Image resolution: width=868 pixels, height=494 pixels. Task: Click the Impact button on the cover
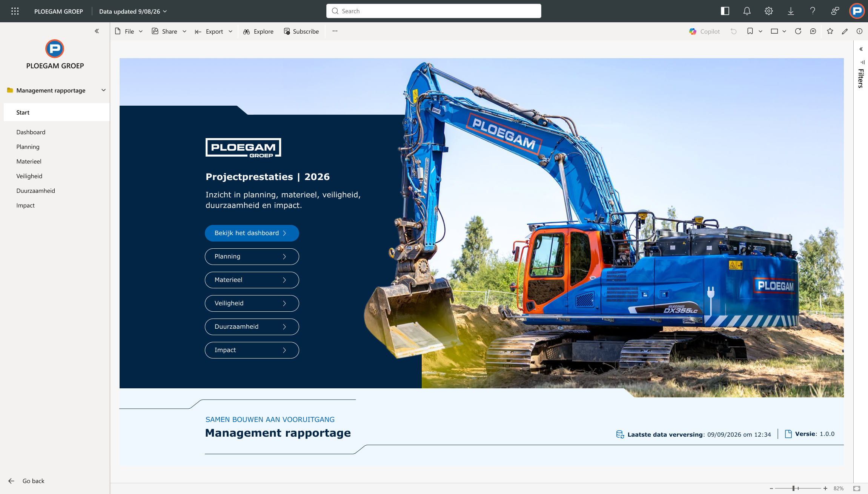click(x=252, y=350)
